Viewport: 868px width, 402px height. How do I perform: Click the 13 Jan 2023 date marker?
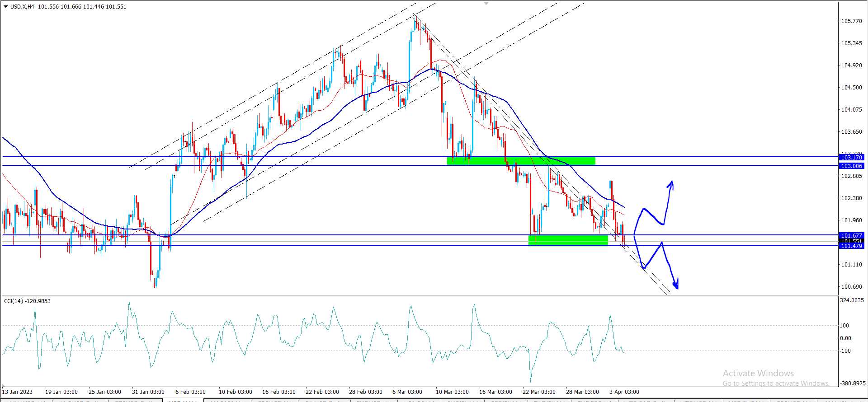pyautogui.click(x=18, y=392)
